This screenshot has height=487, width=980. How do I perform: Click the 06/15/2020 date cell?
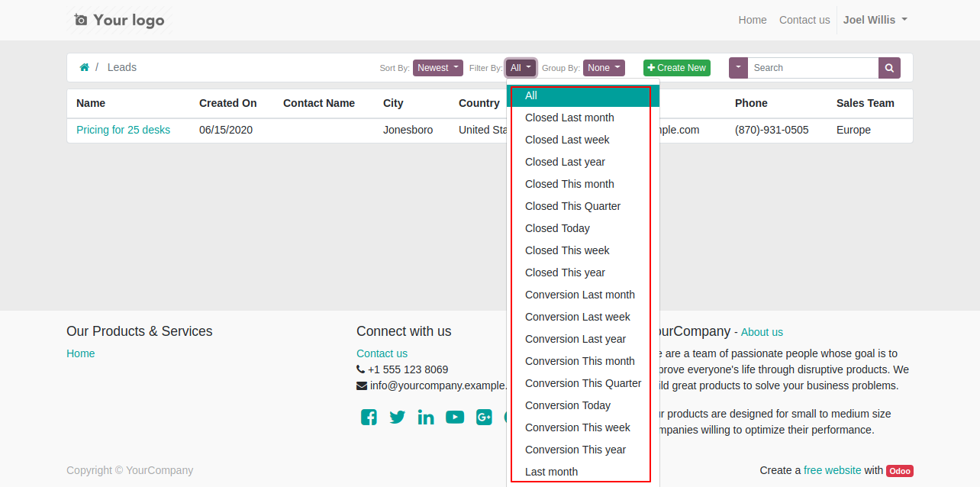pyautogui.click(x=226, y=130)
